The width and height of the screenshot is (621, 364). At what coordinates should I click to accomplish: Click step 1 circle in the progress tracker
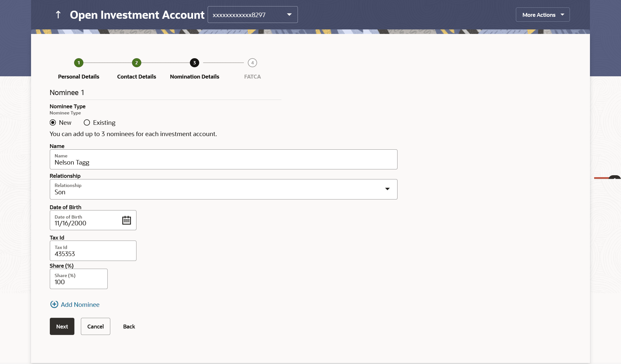pyautogui.click(x=79, y=63)
